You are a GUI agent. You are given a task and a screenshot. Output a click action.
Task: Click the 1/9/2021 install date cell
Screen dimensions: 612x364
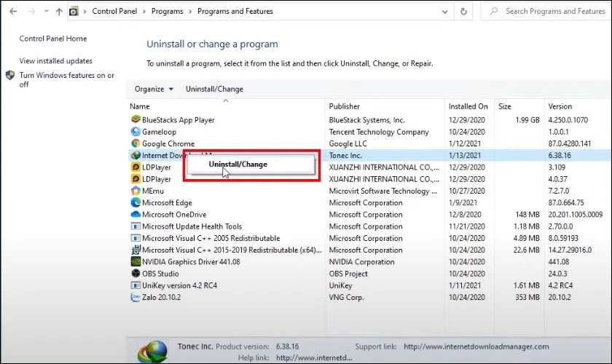pos(463,202)
